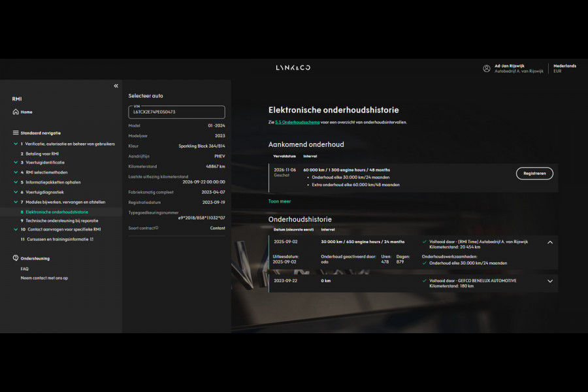Image resolution: width=588 pixels, height=392 pixels.
Task: Collapse the 2025-09-02 service history entry
Action: pos(550,242)
